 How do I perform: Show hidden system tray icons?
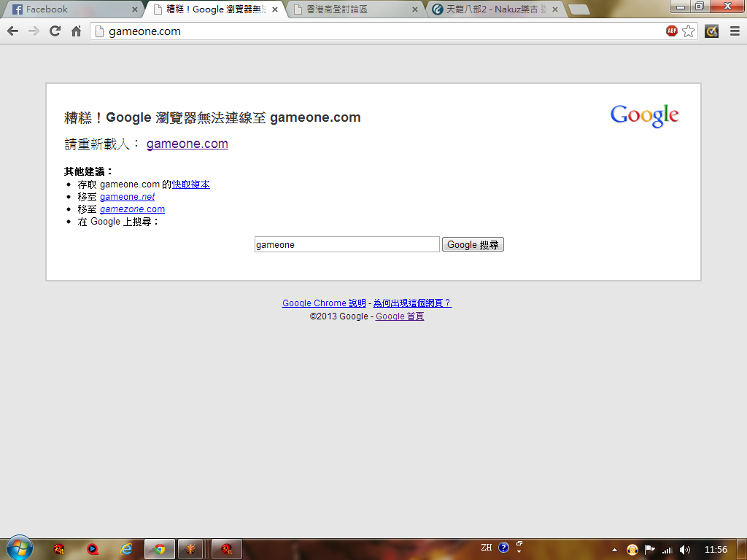pyautogui.click(x=614, y=550)
